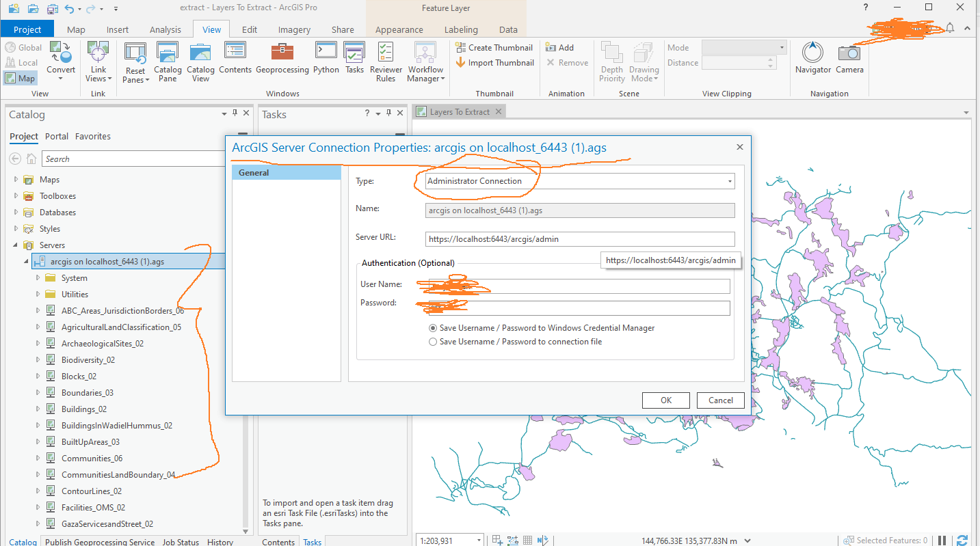
Task: Show the Contents pane via ribbon
Action: click(235, 58)
